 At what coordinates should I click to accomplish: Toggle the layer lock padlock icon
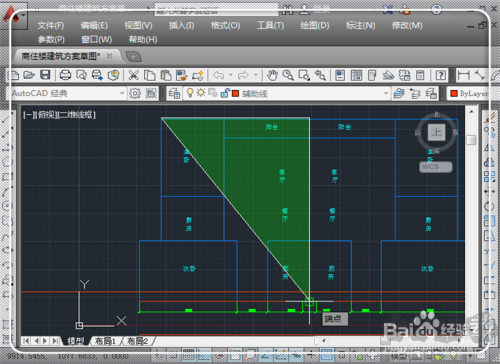pos(225,93)
